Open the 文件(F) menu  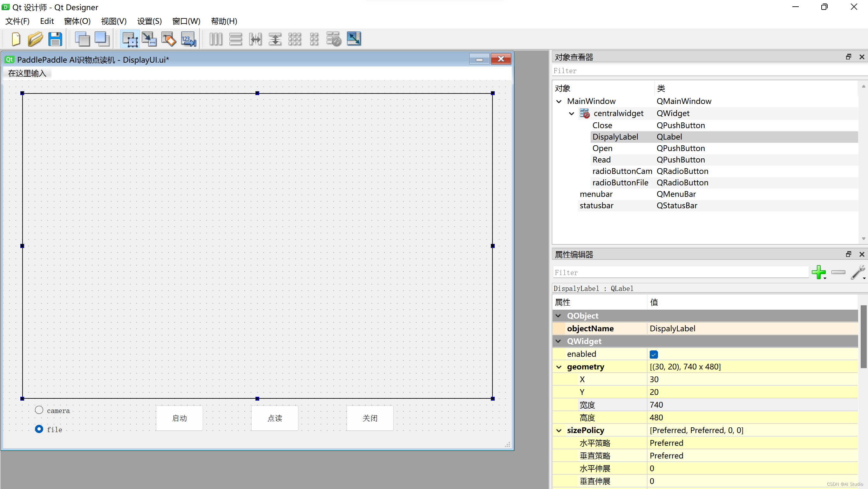pyautogui.click(x=17, y=21)
